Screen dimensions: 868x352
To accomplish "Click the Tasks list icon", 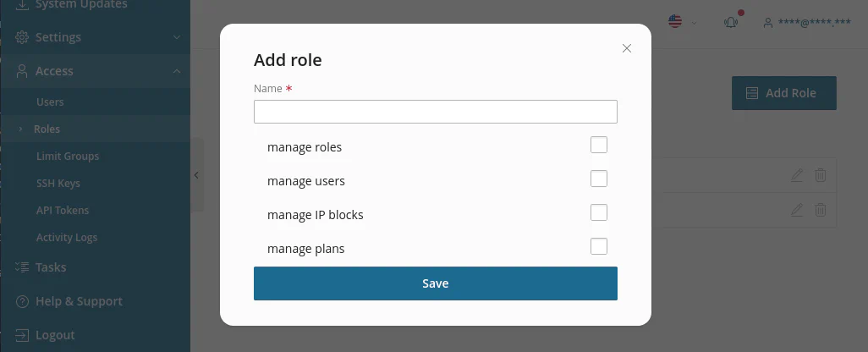I will pos(22,267).
